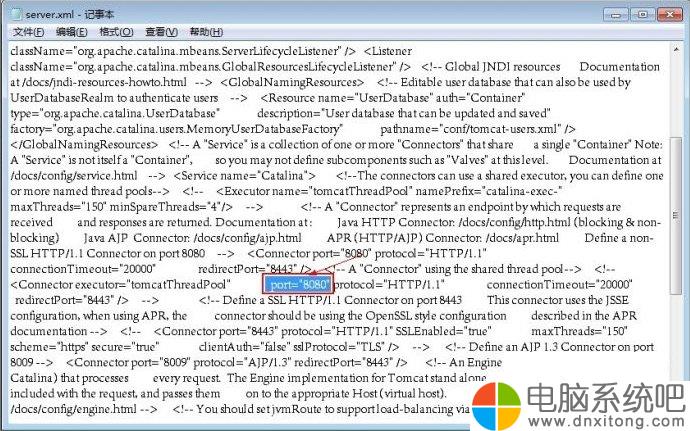Click the text 'tomcatThreadPool' in Executor name
The image size is (690, 431).
click(363, 191)
